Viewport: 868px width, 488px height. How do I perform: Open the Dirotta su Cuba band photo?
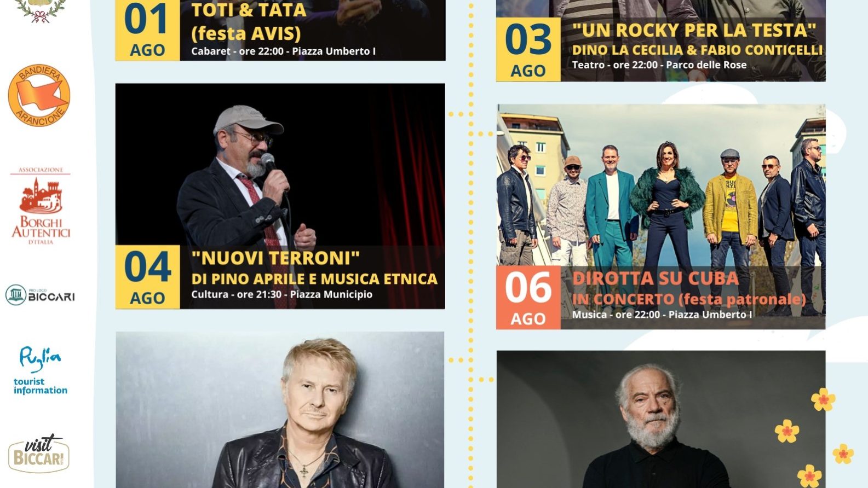click(x=661, y=185)
